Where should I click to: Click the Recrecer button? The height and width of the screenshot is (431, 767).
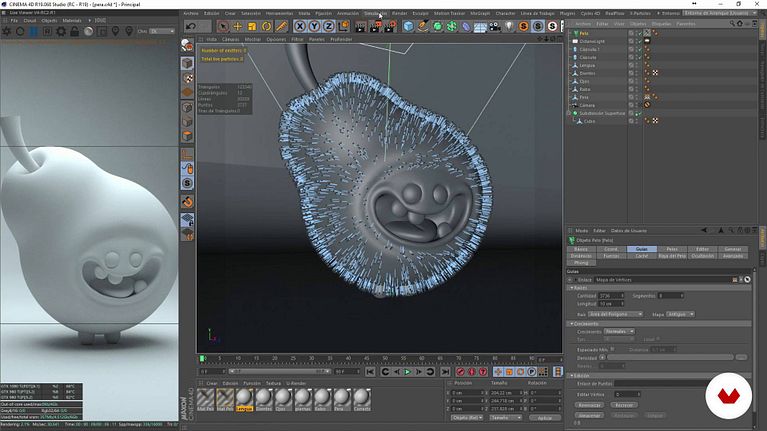point(623,405)
